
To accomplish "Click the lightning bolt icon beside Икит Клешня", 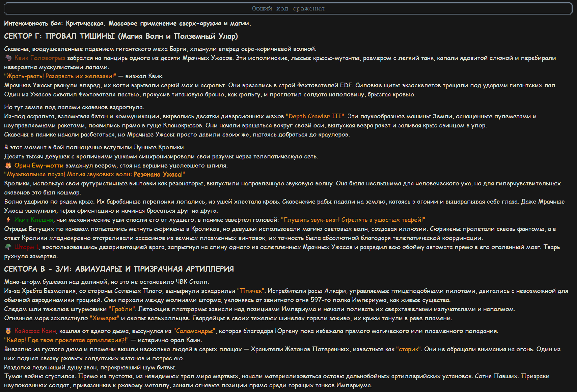I will click(8, 220).
